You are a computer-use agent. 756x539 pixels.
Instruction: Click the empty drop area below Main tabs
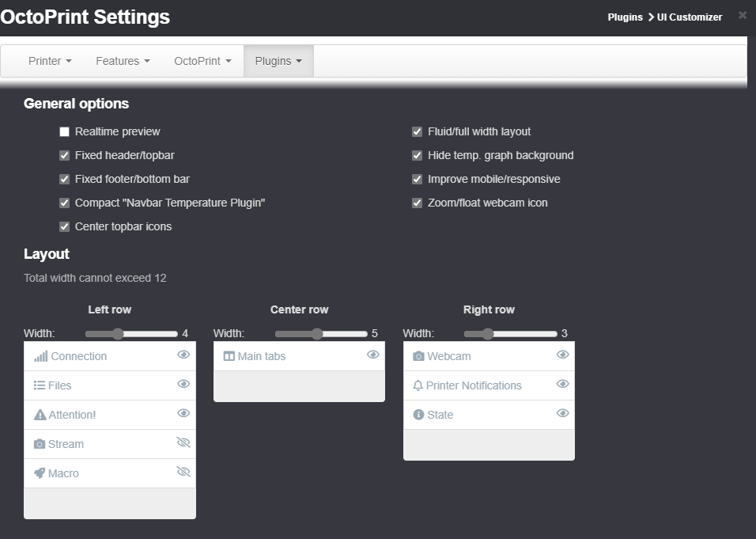pyautogui.click(x=300, y=386)
